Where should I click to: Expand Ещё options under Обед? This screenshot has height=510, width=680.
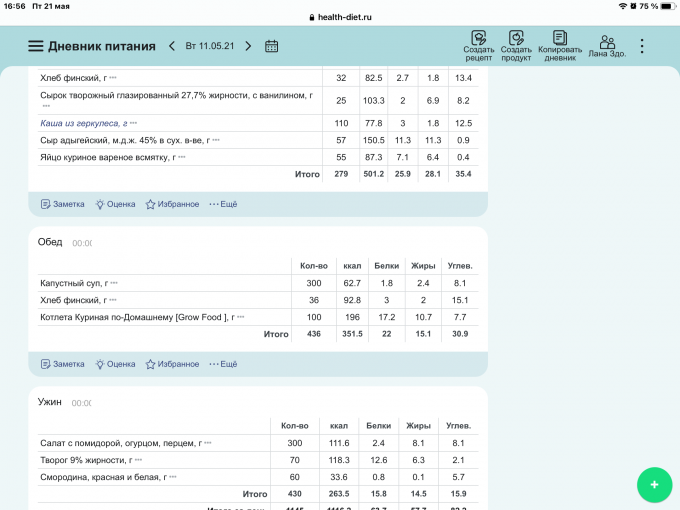223,364
